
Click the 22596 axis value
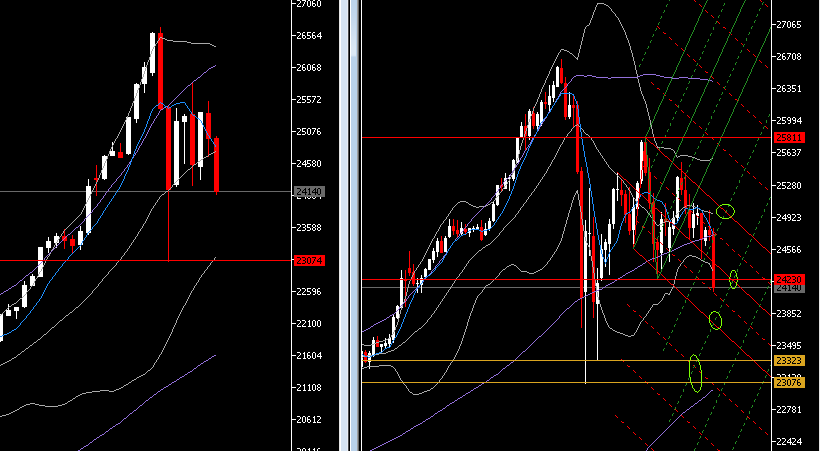click(309, 291)
